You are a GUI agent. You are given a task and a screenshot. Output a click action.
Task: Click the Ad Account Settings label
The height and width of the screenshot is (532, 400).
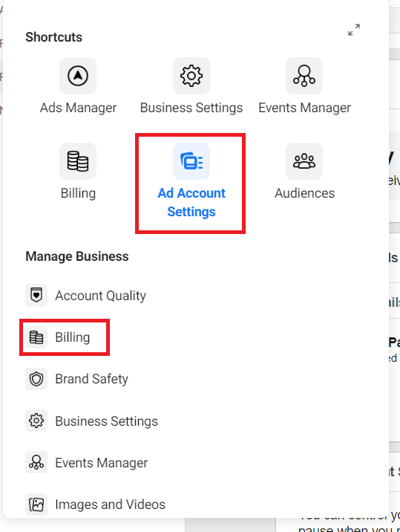(x=191, y=202)
